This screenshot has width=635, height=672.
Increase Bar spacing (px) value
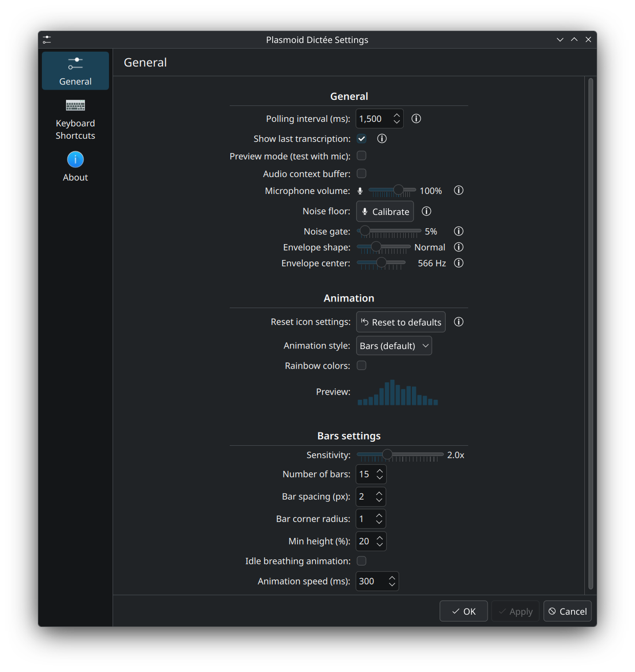(x=379, y=493)
